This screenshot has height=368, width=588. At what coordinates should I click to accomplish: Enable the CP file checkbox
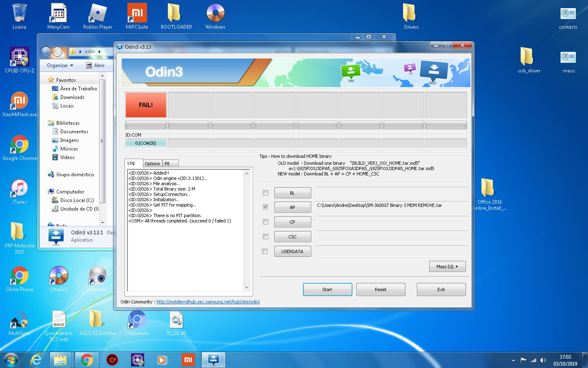(x=265, y=222)
